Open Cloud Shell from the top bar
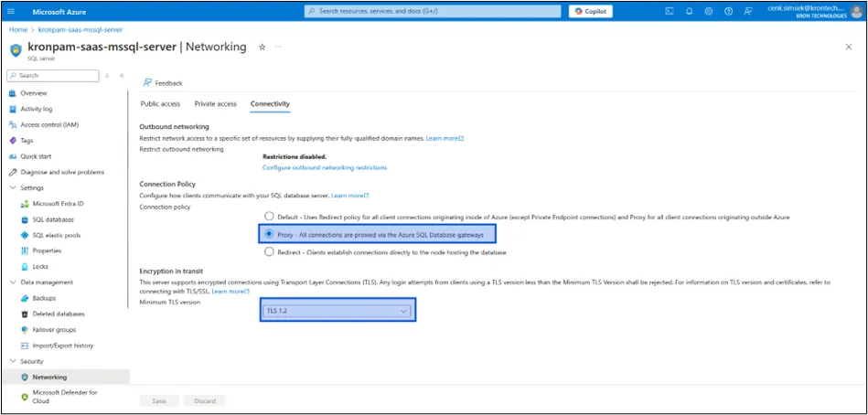 click(670, 11)
